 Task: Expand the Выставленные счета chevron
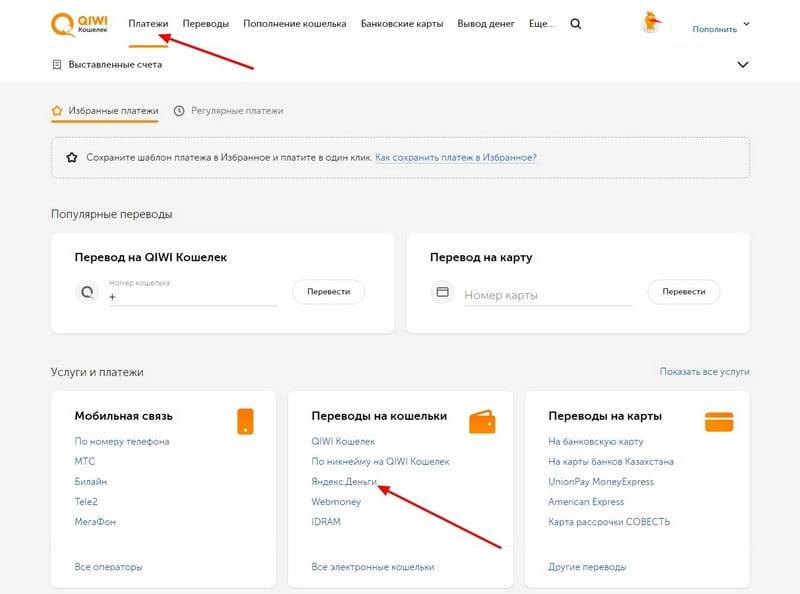click(x=743, y=65)
